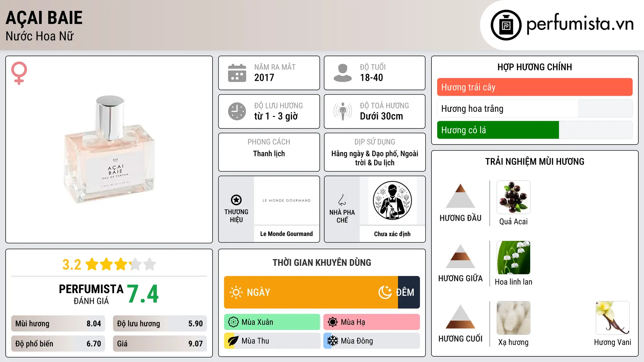Viewport: 644px width, 362px height.
Task: Click the base notes pyramid icon
Action: (x=460, y=316)
